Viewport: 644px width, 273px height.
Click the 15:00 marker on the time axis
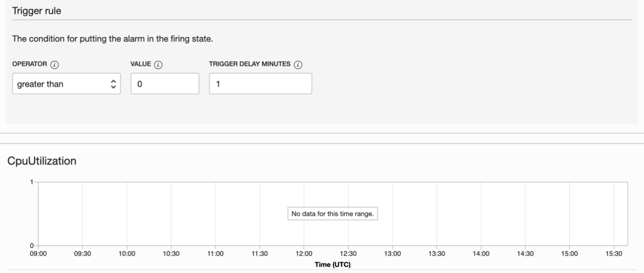[569, 253]
